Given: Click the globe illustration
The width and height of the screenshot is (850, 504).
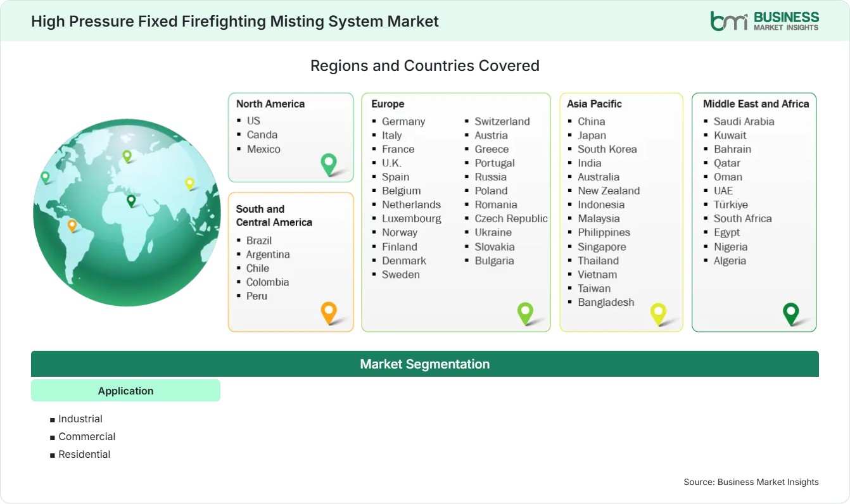Looking at the screenshot, I should [127, 213].
